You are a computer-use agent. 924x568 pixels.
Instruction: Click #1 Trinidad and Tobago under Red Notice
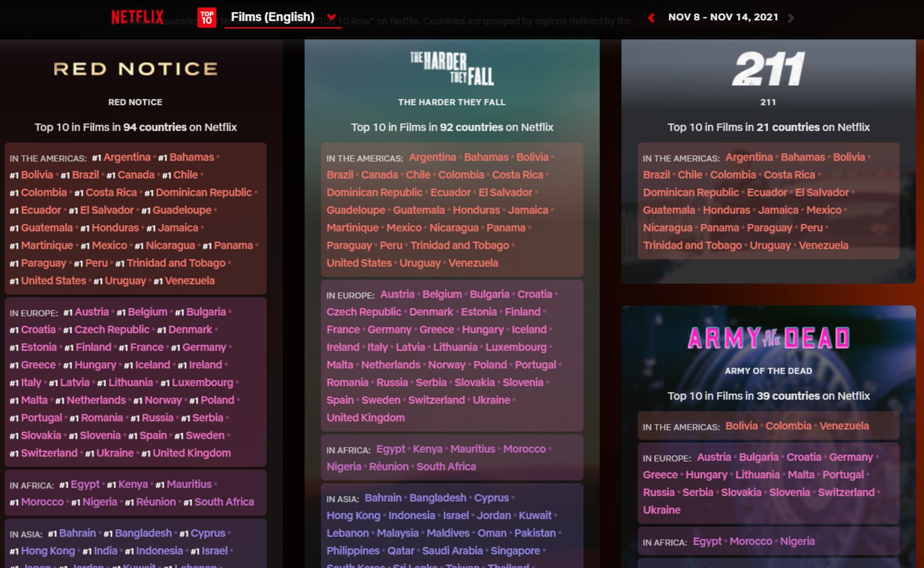point(170,263)
